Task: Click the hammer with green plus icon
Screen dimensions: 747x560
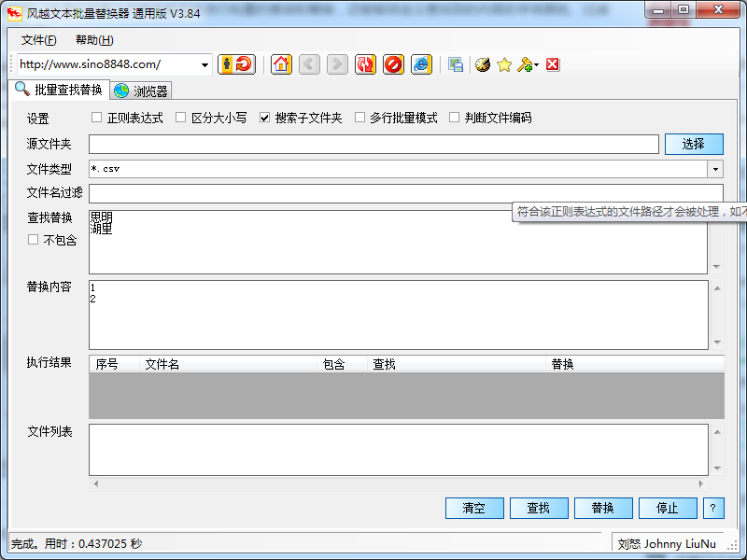Action: click(x=525, y=64)
